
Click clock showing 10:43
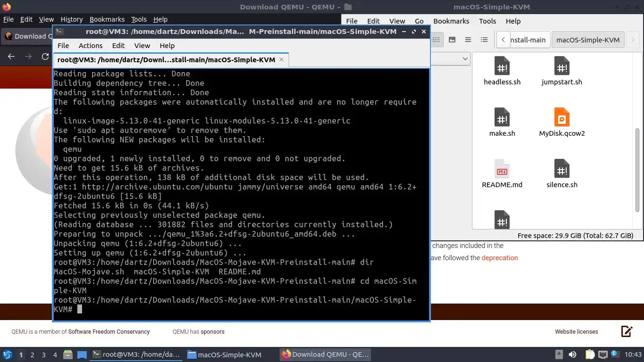click(633, 354)
